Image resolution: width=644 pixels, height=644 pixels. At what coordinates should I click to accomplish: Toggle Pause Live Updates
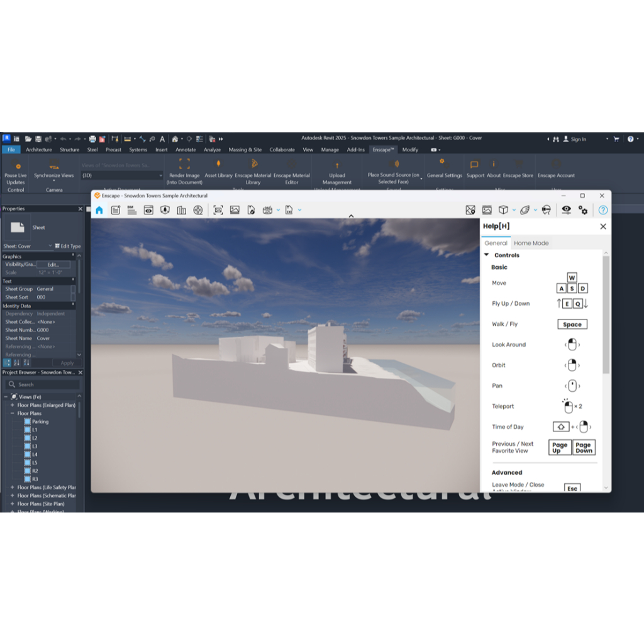point(16,170)
